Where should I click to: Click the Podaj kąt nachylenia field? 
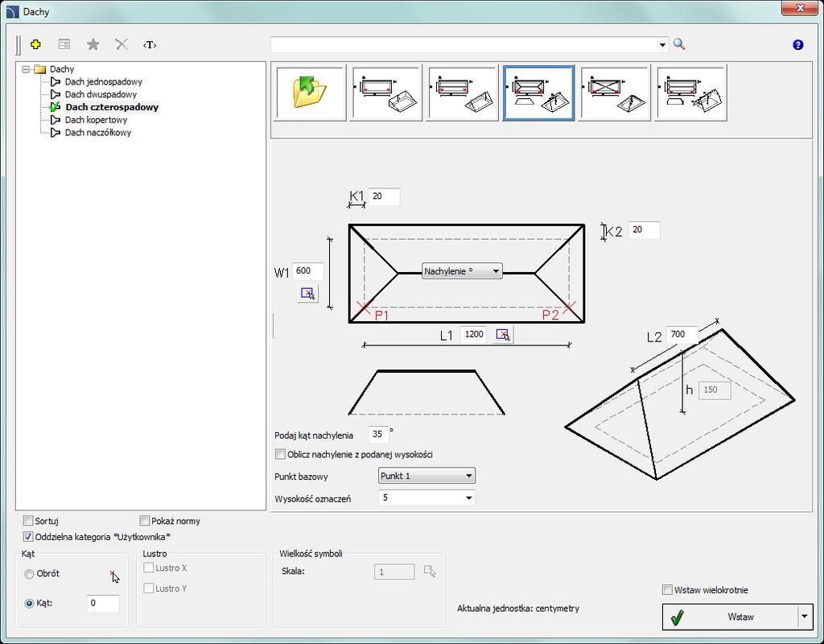[378, 434]
